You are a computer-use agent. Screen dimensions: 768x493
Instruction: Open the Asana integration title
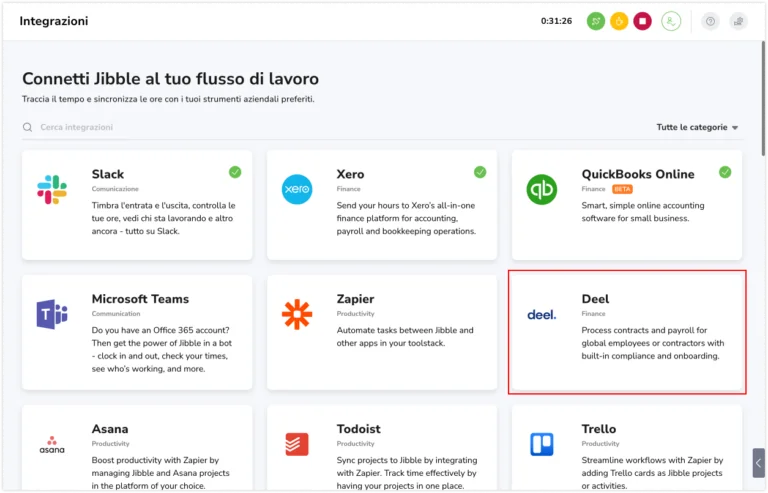[x=110, y=428]
